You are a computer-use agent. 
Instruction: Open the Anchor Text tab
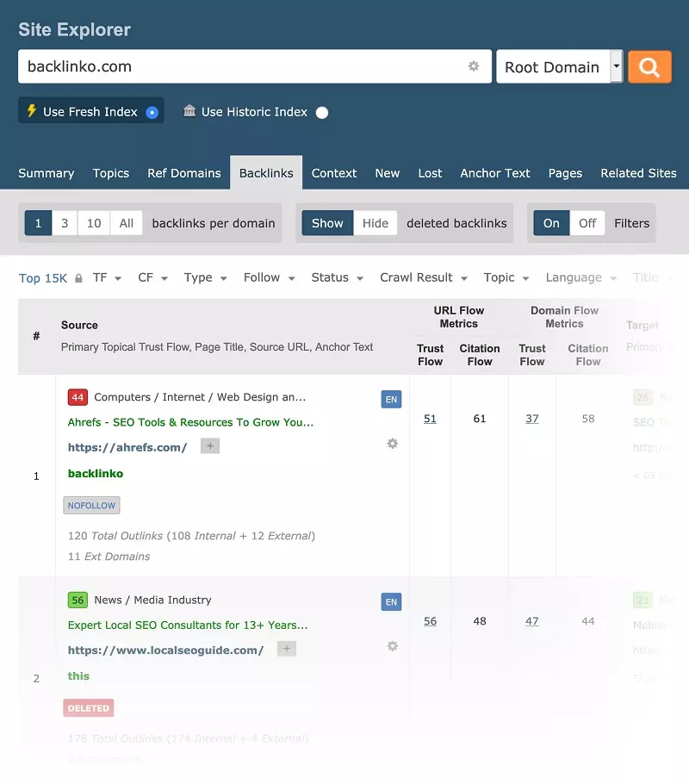tap(495, 173)
